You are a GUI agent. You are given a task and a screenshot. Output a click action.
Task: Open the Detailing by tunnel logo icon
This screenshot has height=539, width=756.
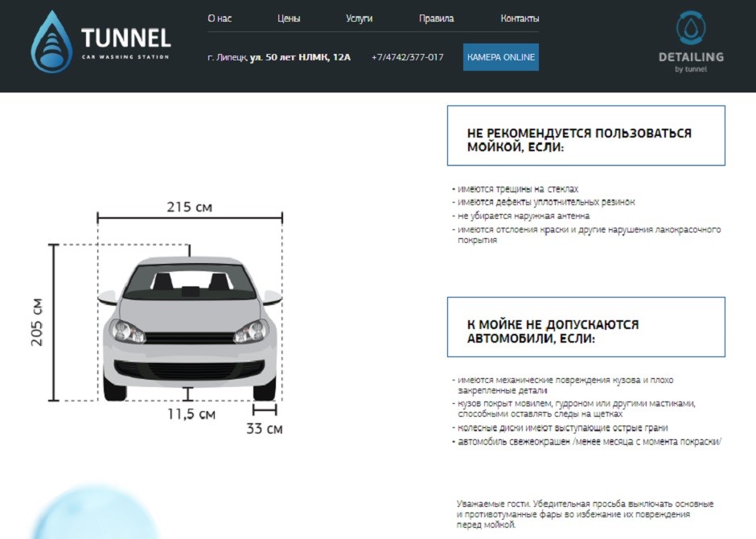coord(690,28)
